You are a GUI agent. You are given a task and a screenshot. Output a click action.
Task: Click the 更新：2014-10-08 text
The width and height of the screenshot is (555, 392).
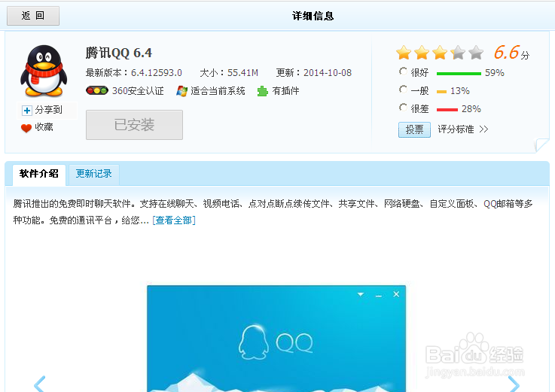tap(313, 73)
